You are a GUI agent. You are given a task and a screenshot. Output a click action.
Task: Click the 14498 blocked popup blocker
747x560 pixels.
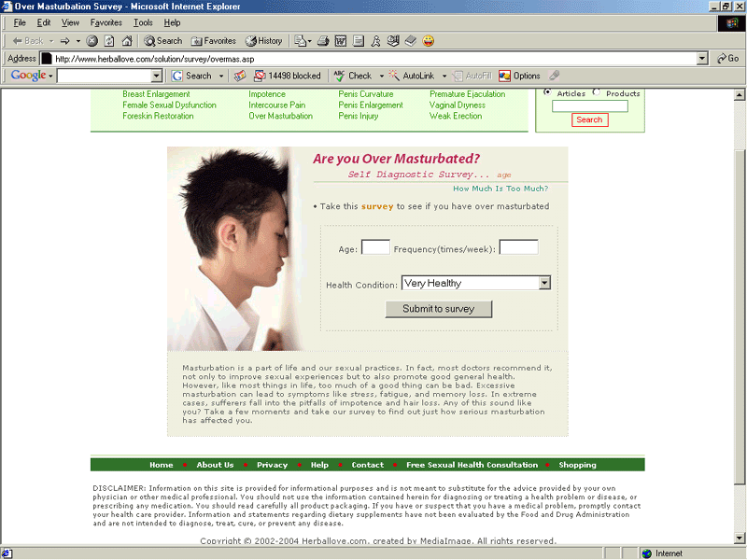(288, 76)
